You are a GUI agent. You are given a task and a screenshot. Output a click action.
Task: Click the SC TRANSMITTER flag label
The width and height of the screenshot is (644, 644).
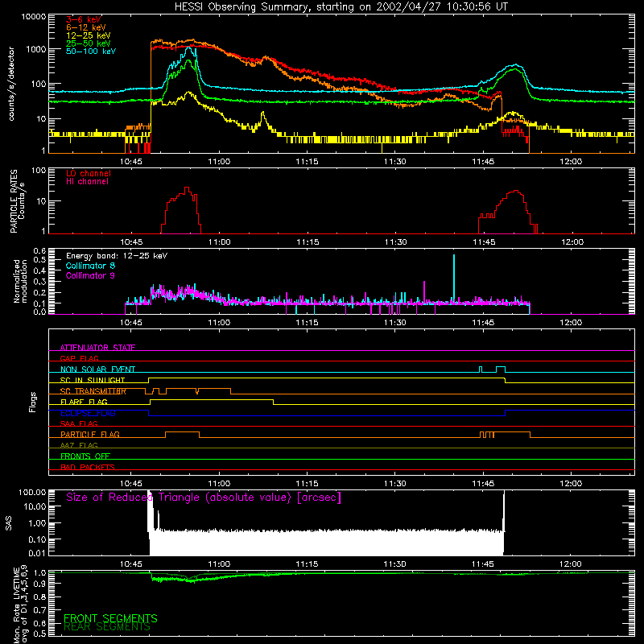(93, 391)
